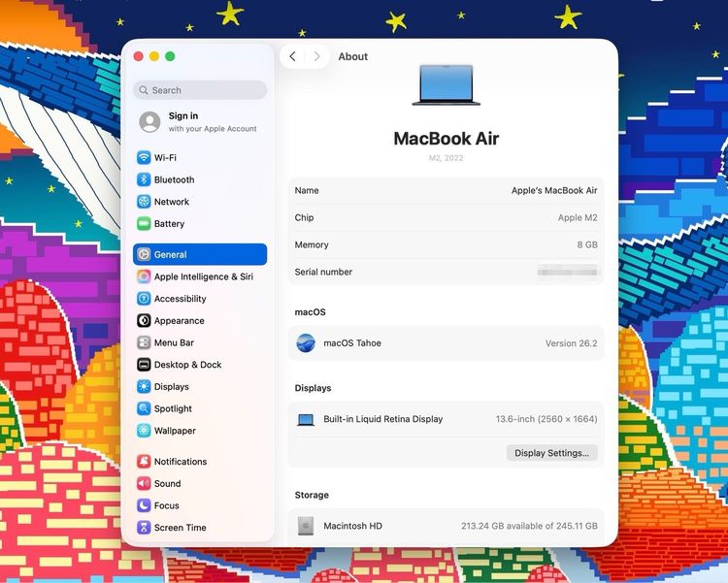The image size is (728, 583).
Task: Click the Focus moon icon
Action: (144, 505)
